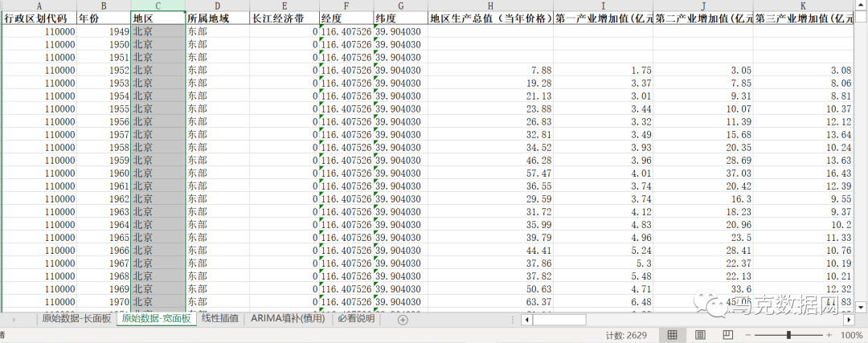
Task: Click the 地区生产总值（当年价格）header cell
Action: [x=490, y=18]
